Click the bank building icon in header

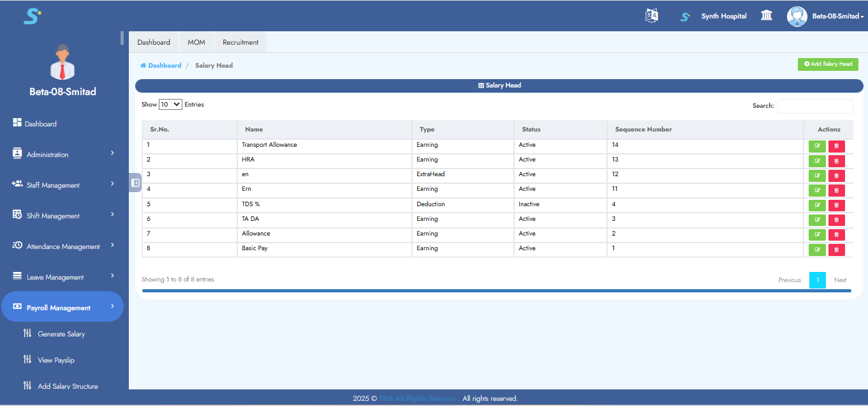tap(767, 16)
